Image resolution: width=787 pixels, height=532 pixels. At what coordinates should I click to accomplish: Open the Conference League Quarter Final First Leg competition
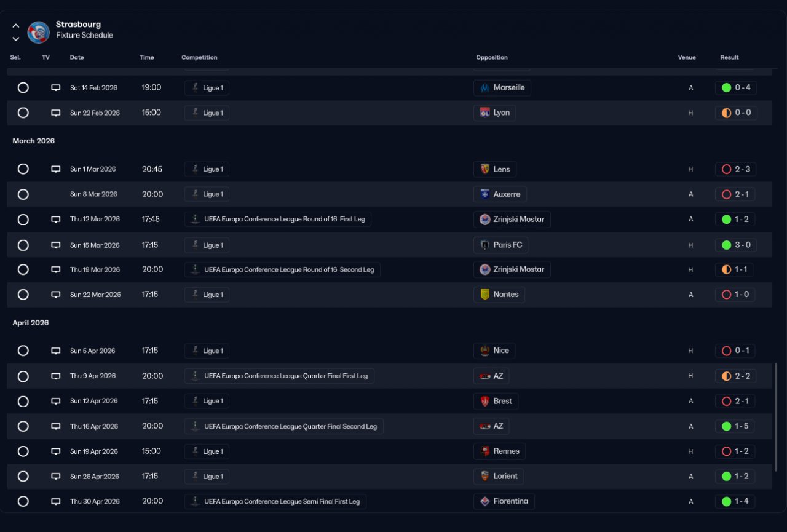279,376
